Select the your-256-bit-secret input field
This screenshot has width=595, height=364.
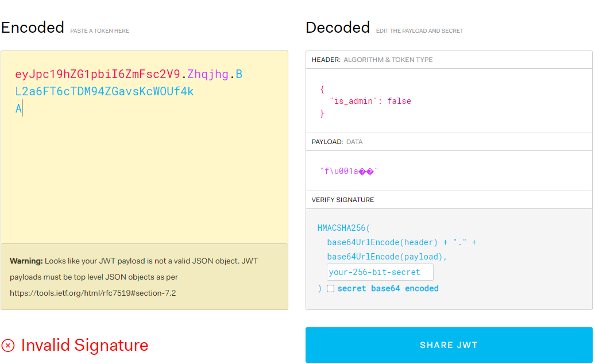pyautogui.click(x=379, y=272)
